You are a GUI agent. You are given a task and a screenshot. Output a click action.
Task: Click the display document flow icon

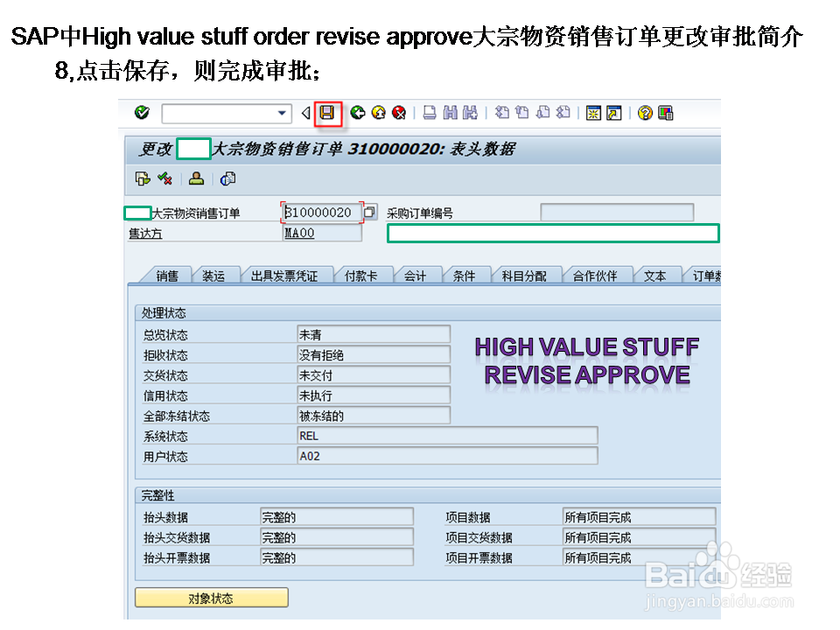pyautogui.click(x=143, y=178)
